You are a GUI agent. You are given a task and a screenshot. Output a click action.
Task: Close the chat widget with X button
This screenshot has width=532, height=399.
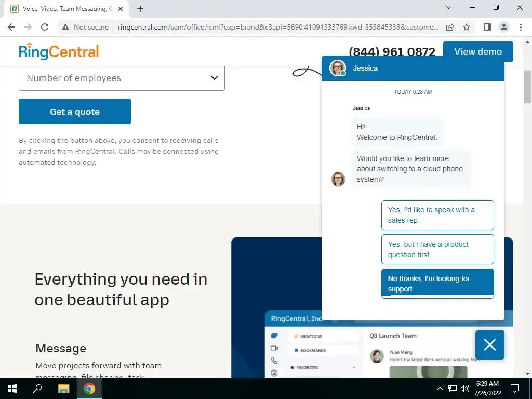pos(489,345)
